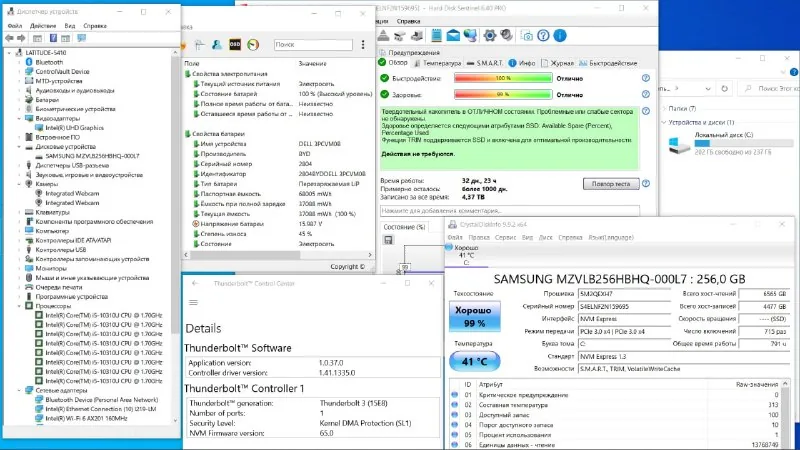This screenshot has height=450, width=800.
Task: Click the 41 °C temperature button
Action: click(474, 361)
